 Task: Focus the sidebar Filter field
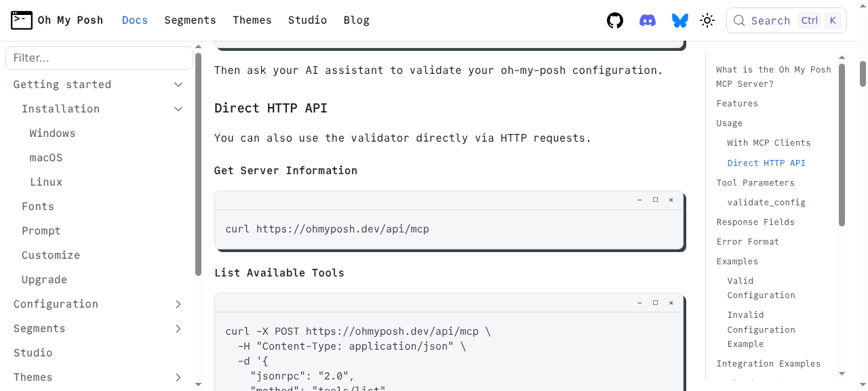[x=99, y=58]
